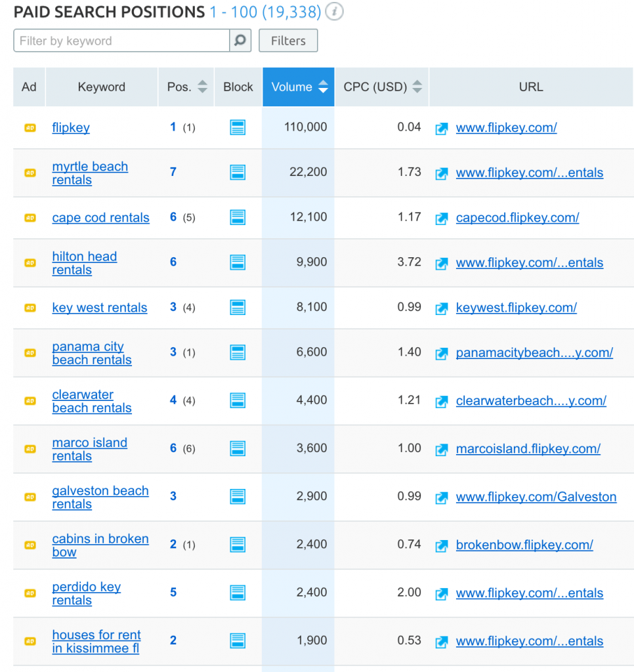
Task: Click the block icon in galveston beach rentals row
Action: 238,496
